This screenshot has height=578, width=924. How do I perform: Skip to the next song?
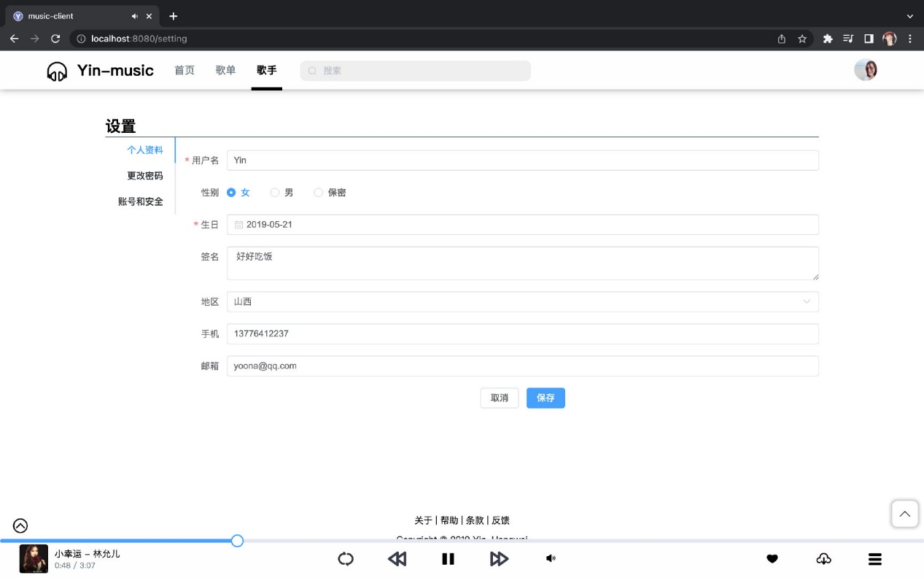coord(499,559)
